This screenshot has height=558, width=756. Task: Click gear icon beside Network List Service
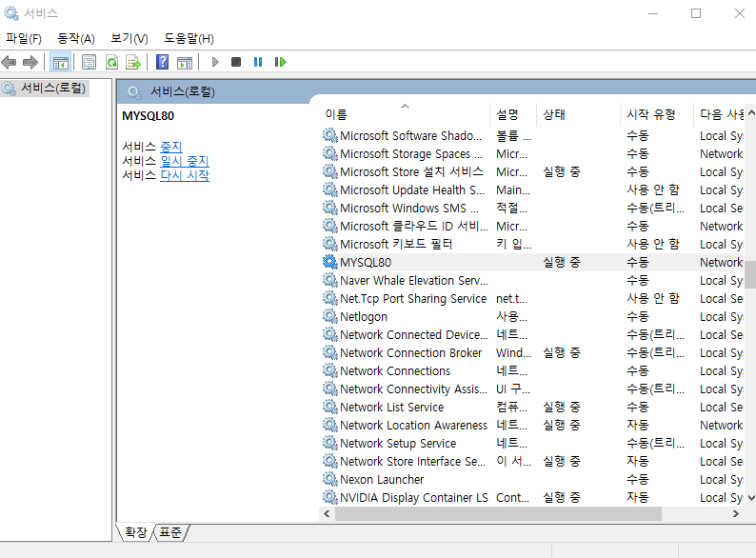[329, 407]
